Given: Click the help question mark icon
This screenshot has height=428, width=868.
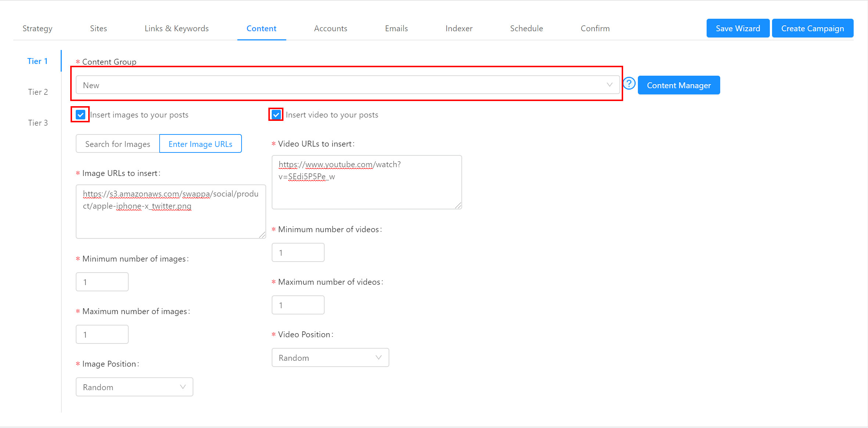Looking at the screenshot, I should 629,84.
